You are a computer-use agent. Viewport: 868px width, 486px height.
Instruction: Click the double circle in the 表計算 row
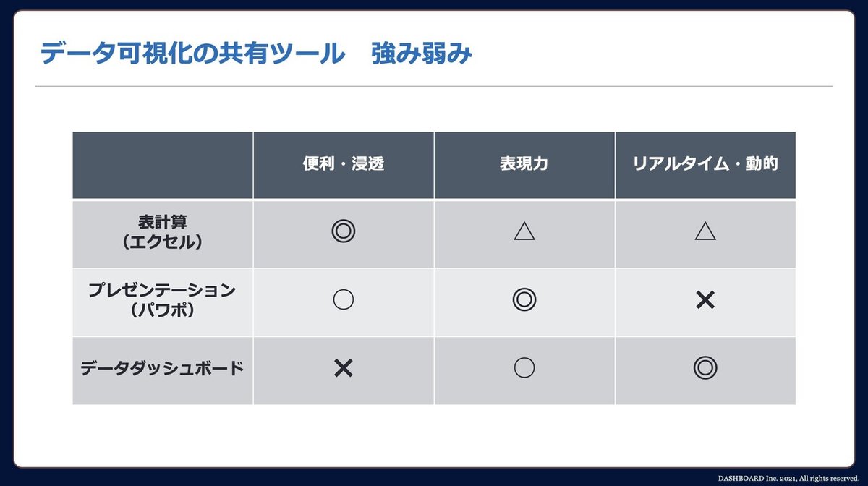pos(343,232)
